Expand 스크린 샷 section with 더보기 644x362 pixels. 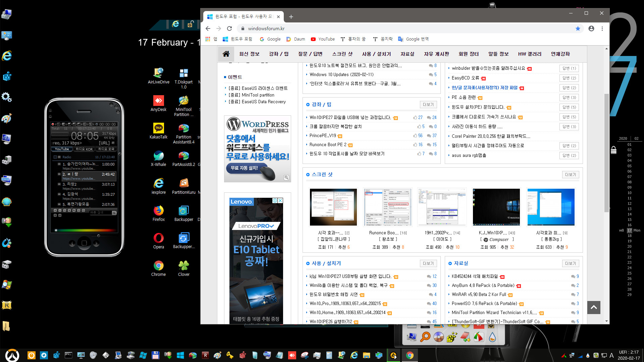[571, 175]
